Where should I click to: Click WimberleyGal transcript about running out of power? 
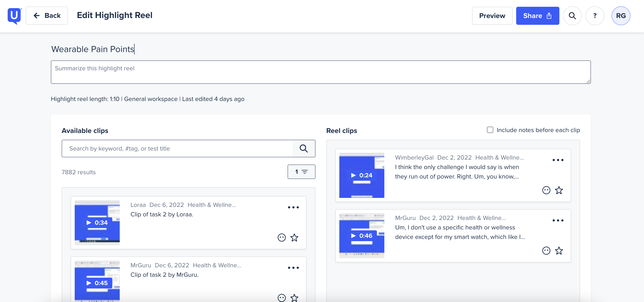457,172
